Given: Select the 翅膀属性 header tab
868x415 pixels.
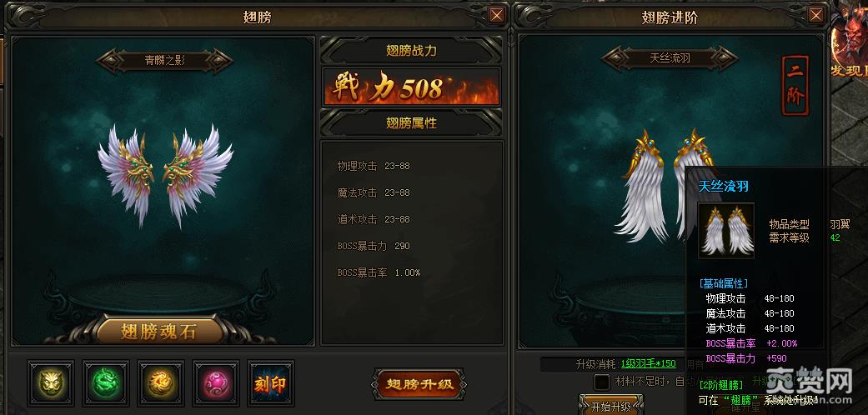Looking at the screenshot, I should coord(411,122).
